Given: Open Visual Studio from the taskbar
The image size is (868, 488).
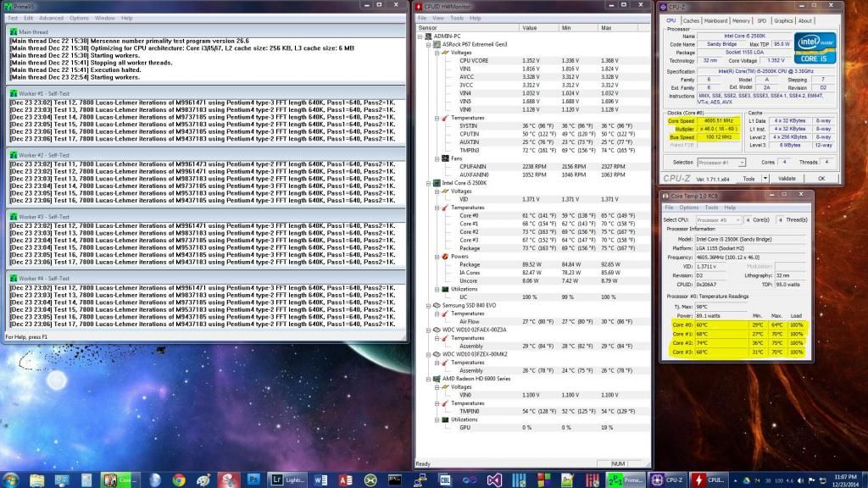Looking at the screenshot, I should pyautogui.click(x=494, y=480).
